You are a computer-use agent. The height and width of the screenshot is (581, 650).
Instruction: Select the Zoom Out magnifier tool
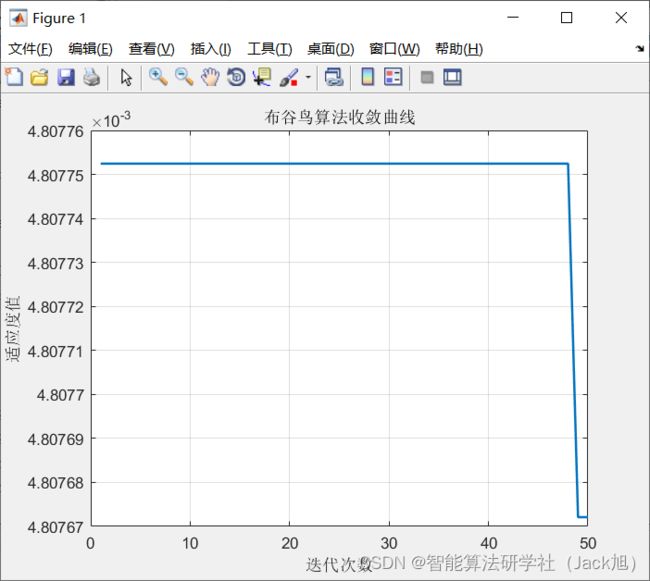(184, 77)
